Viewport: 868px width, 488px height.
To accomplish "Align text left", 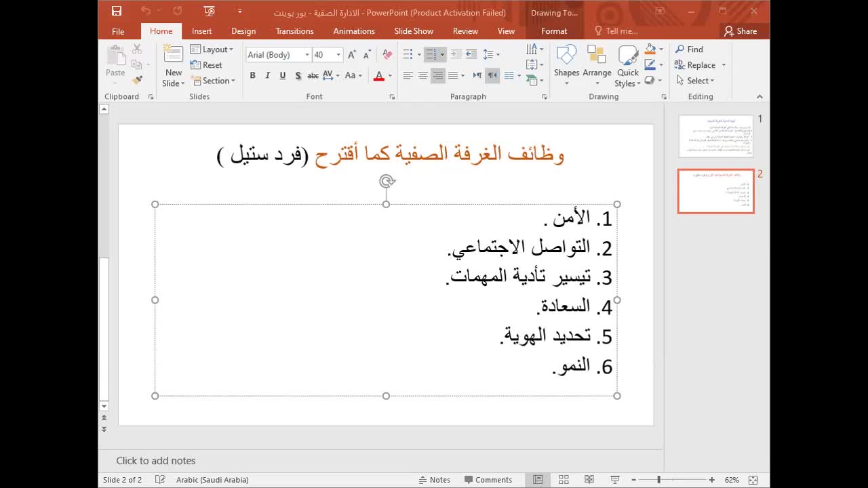I will pos(408,75).
